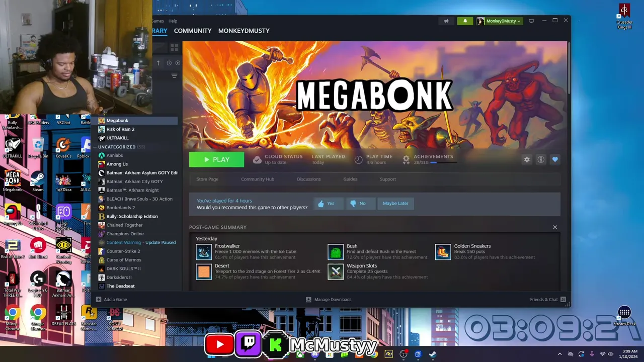Click the big picture mode icon
This screenshot has width=644, height=362.
tap(531, 21)
